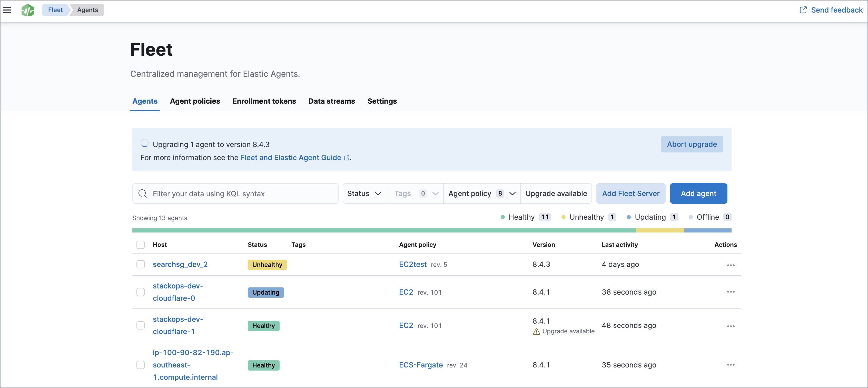Click the Unhealthy status badge for searchsg_dev_2
This screenshot has height=388, width=868.
tap(267, 265)
